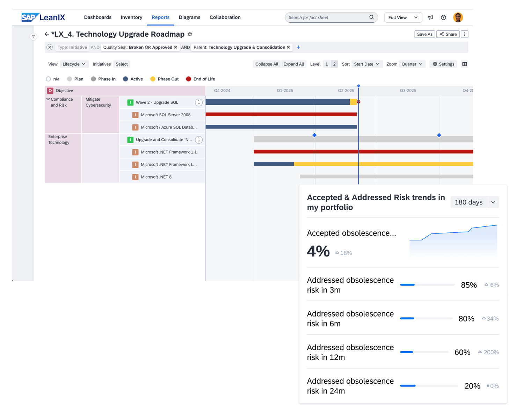Open the user avatar profile picture
Viewport: 524px width, 420px height.
[458, 17]
